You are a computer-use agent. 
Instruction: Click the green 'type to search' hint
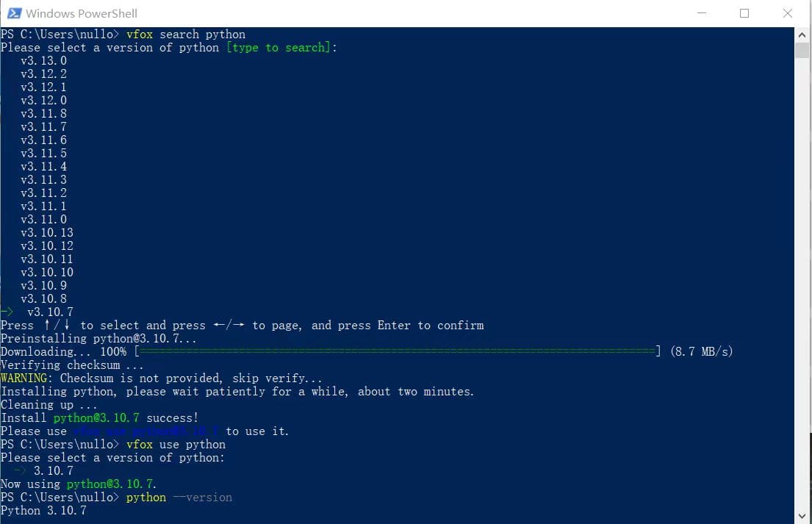tap(279, 48)
